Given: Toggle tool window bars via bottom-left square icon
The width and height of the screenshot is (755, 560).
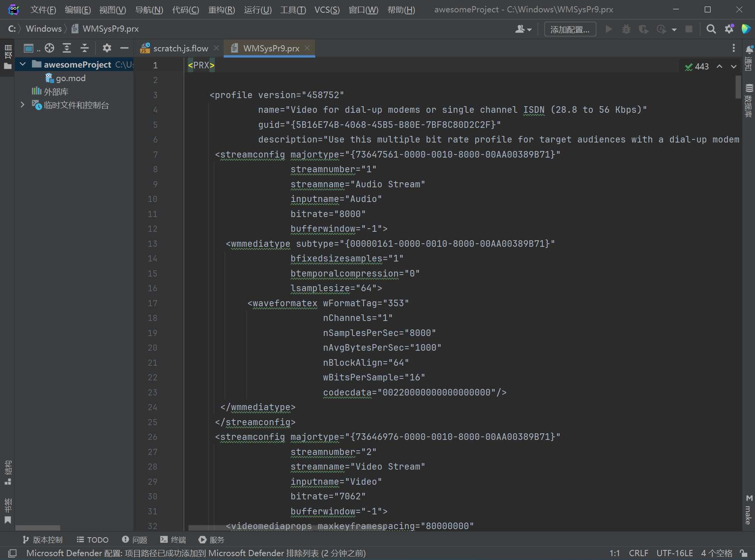Looking at the screenshot, I should [x=12, y=553].
